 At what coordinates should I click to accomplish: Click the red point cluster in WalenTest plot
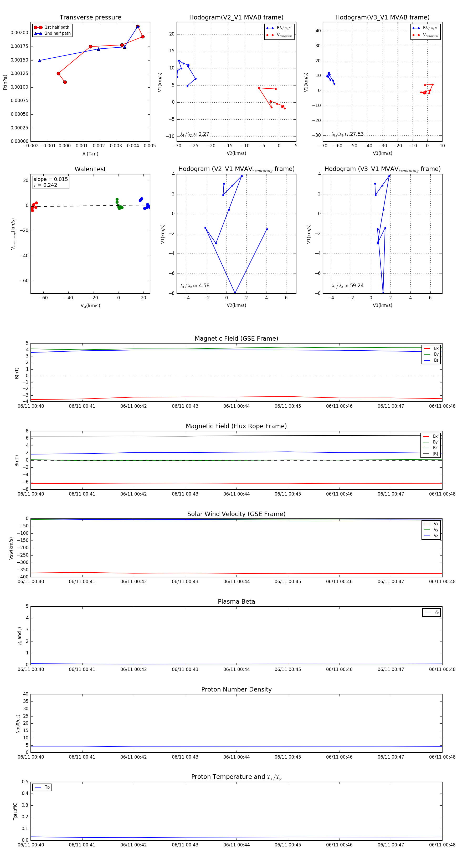click(x=34, y=206)
